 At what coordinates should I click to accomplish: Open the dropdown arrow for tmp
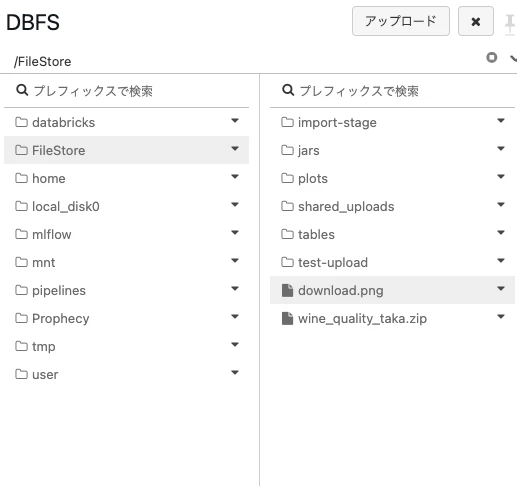pyautogui.click(x=235, y=344)
